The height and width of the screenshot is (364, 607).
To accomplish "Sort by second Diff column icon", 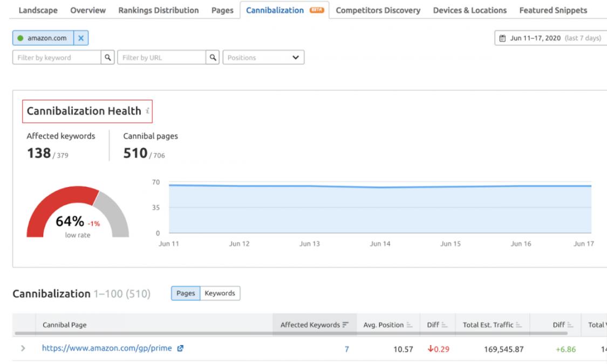I will click(570, 325).
